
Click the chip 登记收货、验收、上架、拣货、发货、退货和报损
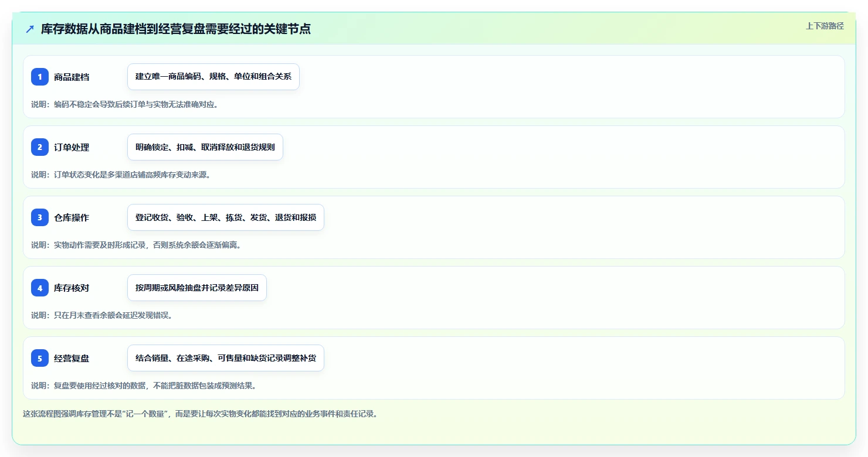[x=226, y=217]
